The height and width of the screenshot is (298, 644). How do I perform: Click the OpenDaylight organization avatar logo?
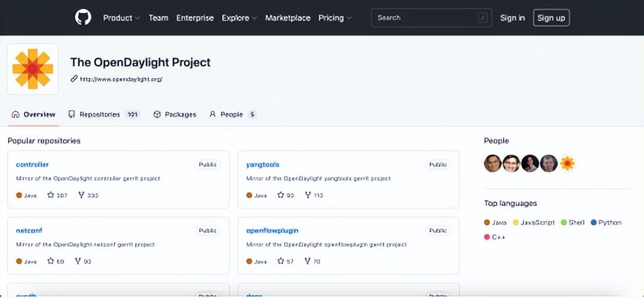tap(33, 69)
